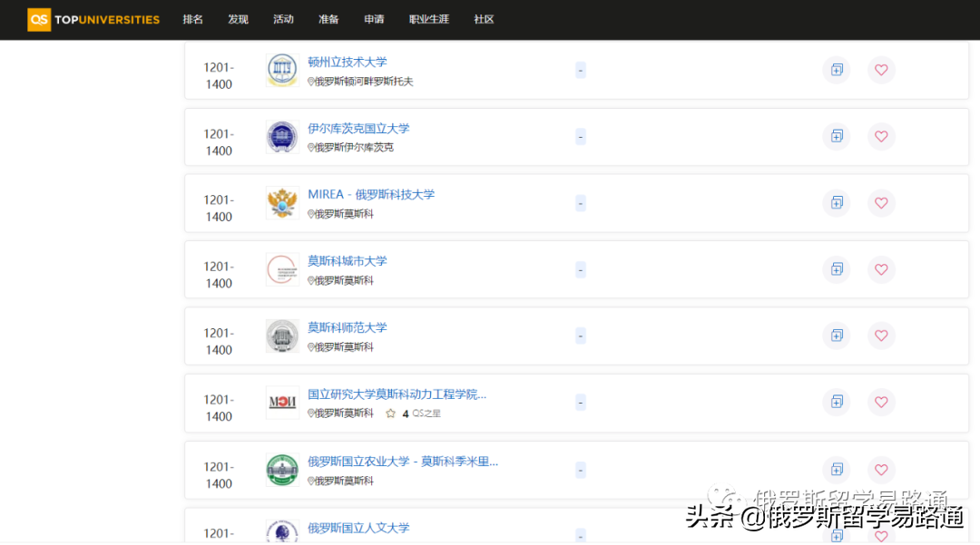
Task: Open the 社区 menu
Action: 484,19
